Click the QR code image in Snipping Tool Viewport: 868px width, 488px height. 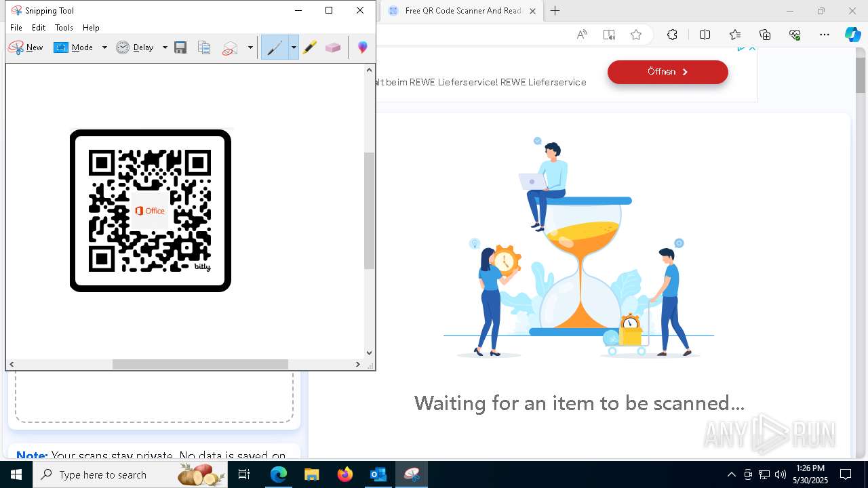[x=151, y=211]
